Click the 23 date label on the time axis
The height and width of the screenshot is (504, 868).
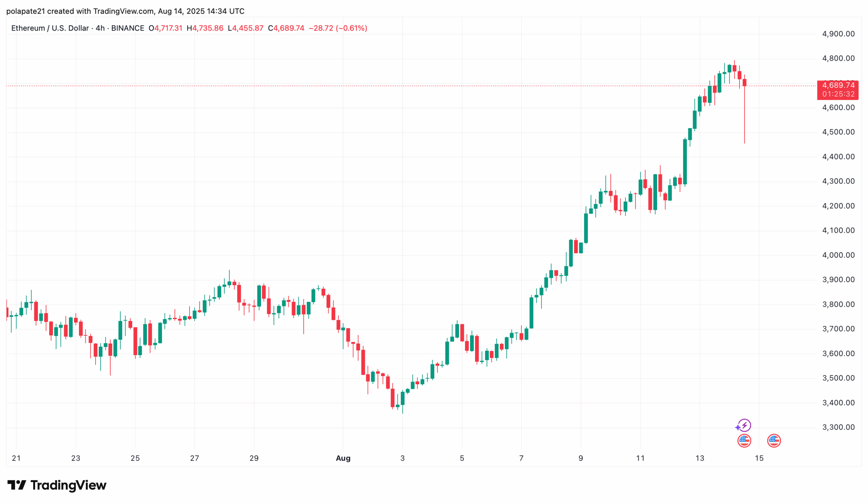tap(76, 459)
